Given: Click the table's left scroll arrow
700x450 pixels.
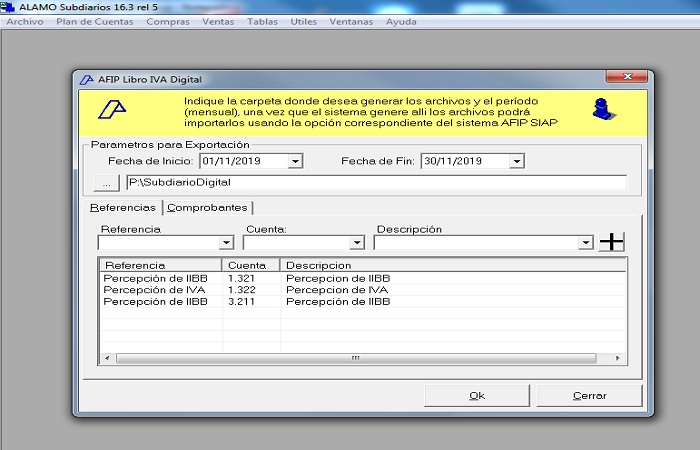Looking at the screenshot, I should coord(107,358).
